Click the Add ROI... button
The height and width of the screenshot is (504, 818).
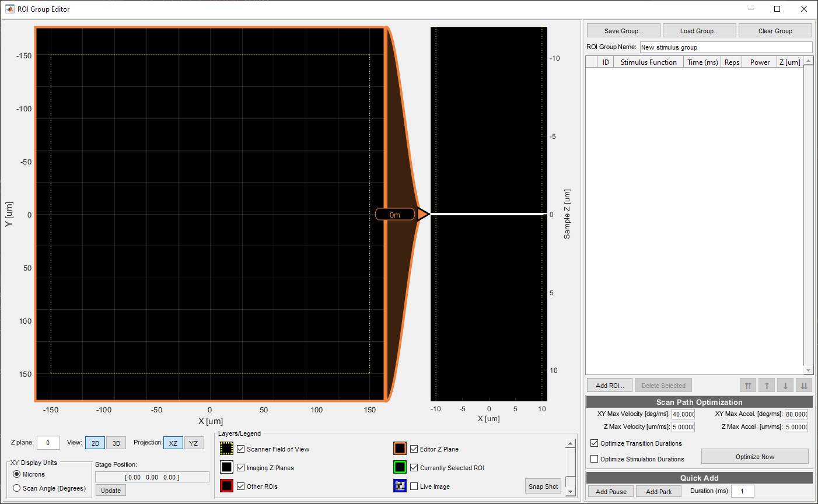610,386
